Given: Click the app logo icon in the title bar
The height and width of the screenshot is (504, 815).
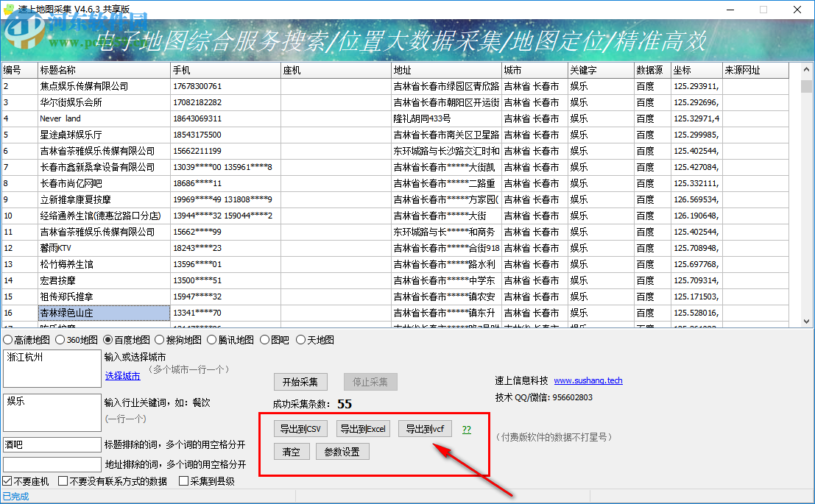Looking at the screenshot, I should pos(8,9).
